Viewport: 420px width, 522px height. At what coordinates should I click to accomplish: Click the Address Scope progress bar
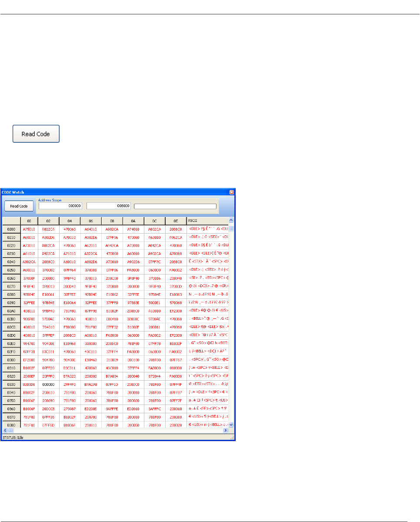point(175,206)
